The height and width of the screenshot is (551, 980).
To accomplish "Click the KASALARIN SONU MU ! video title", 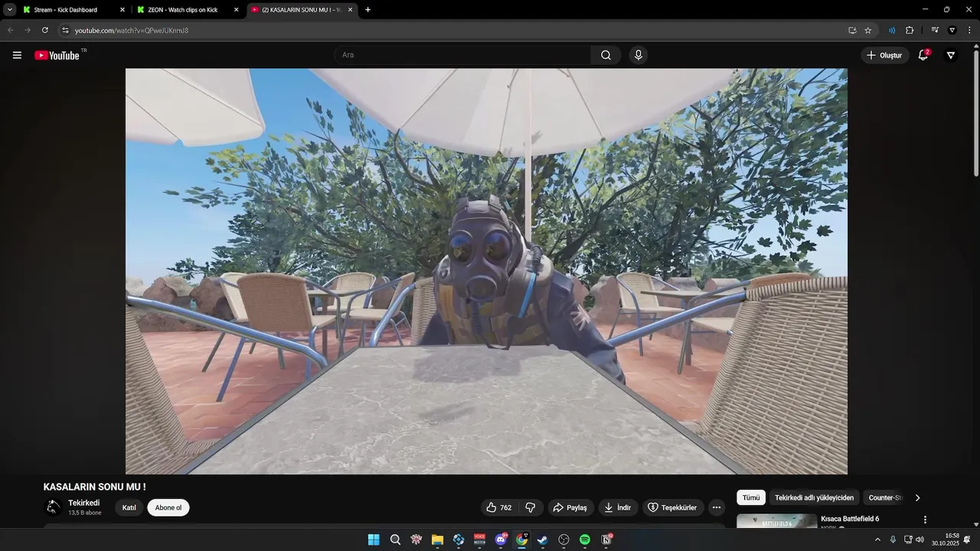I will [x=94, y=487].
